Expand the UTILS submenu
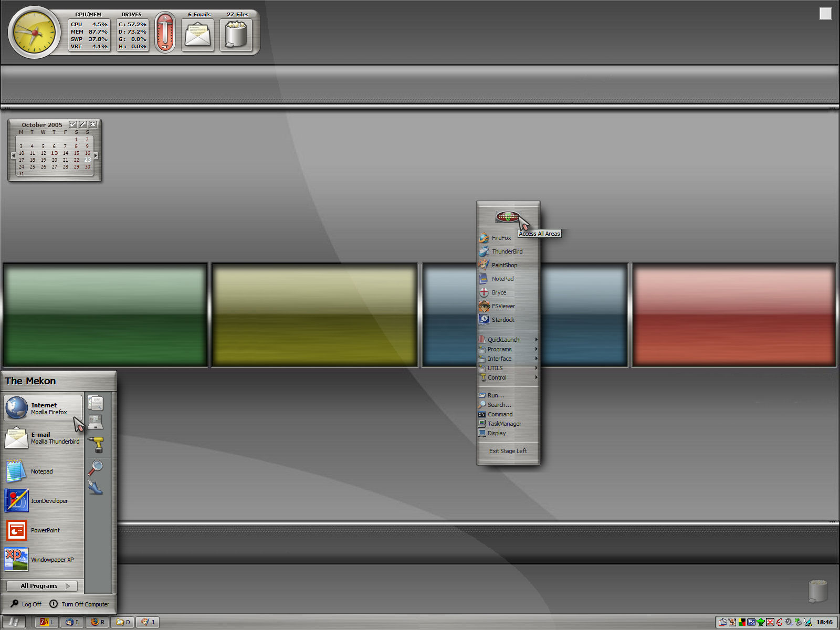The image size is (840, 630). pos(508,368)
